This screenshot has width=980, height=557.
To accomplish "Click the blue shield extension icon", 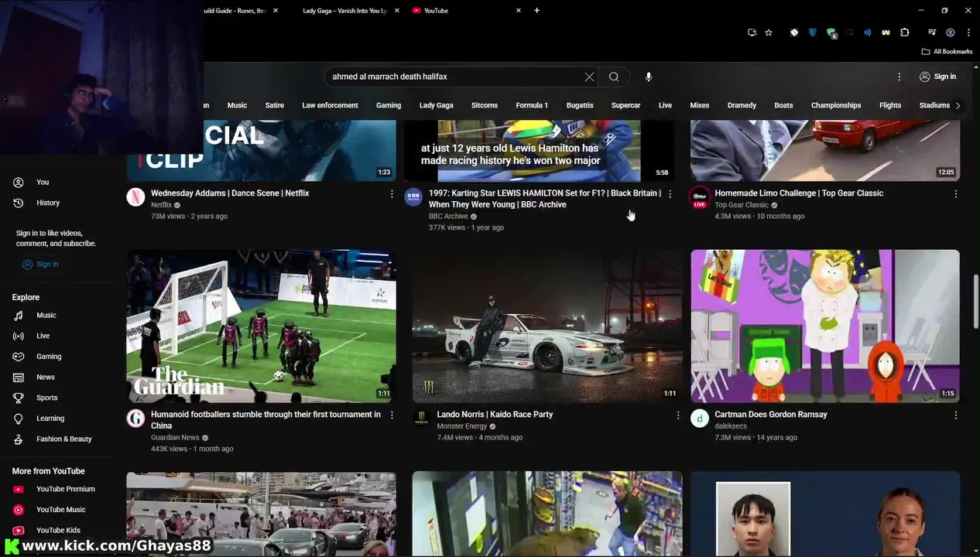I will (x=812, y=32).
